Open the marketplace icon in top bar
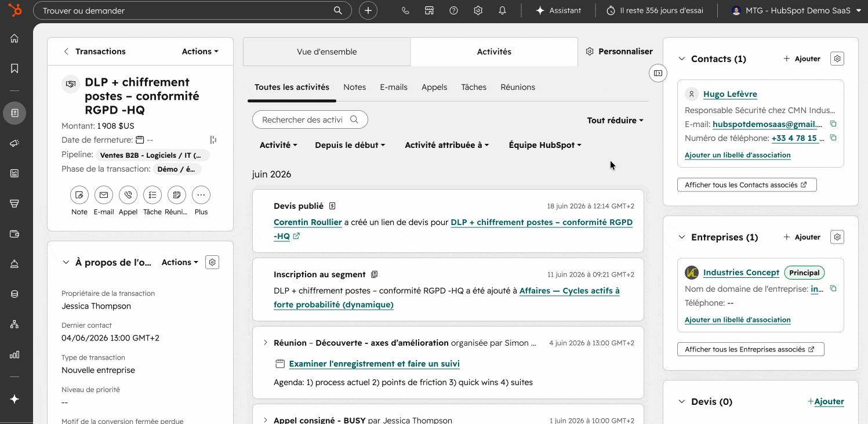Screen dimensions: 868x424 (430, 10)
